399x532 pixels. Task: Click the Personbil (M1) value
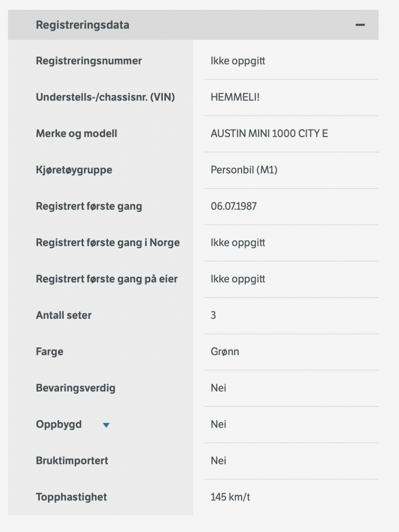[244, 170]
